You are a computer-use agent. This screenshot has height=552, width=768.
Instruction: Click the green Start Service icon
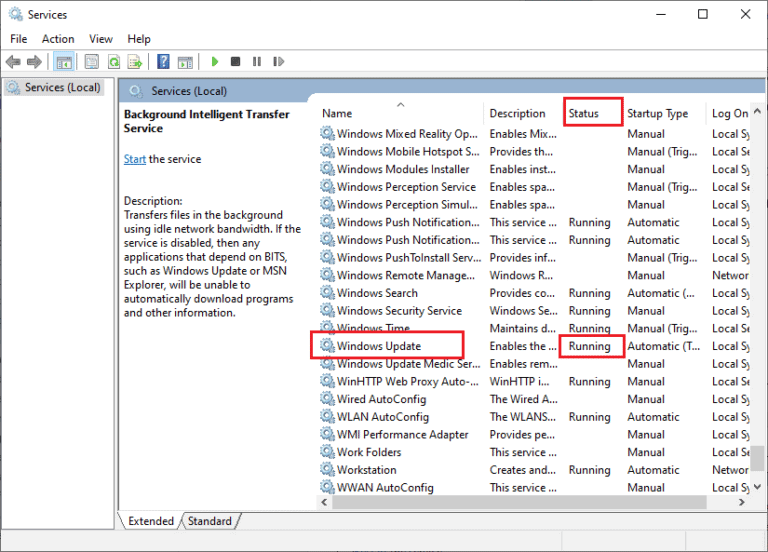(x=215, y=62)
